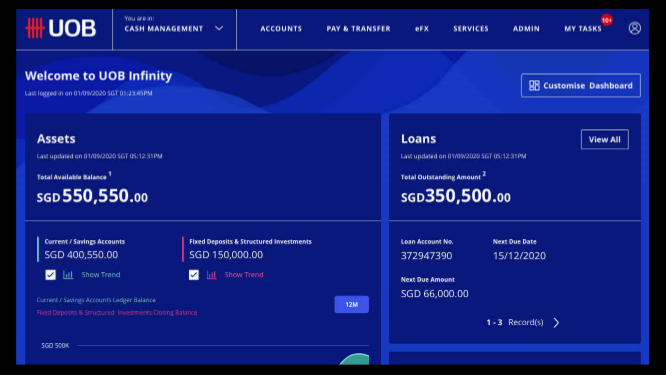Open the Accounts menu
The image size is (666, 375).
pos(281,28)
